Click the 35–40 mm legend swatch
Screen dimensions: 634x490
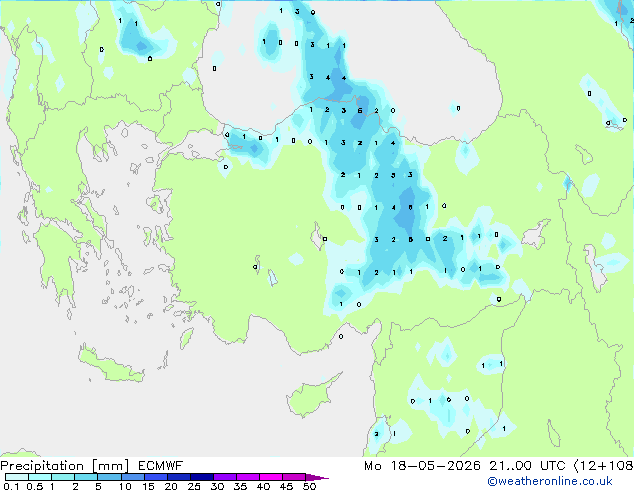[x=248, y=477]
